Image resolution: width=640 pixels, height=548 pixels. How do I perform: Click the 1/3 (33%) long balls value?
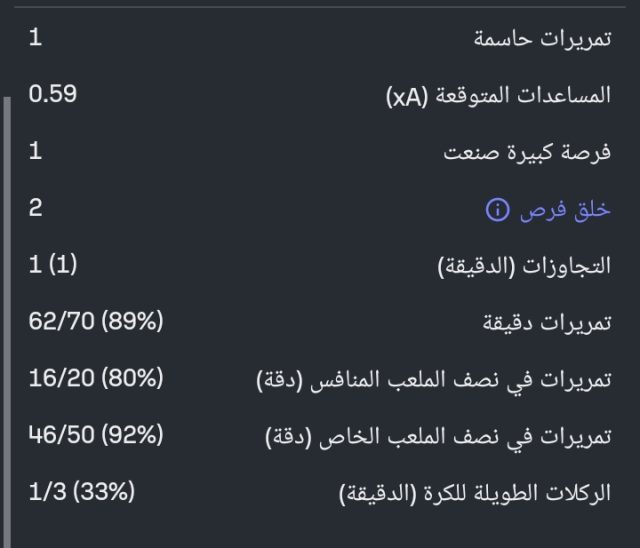82,492
